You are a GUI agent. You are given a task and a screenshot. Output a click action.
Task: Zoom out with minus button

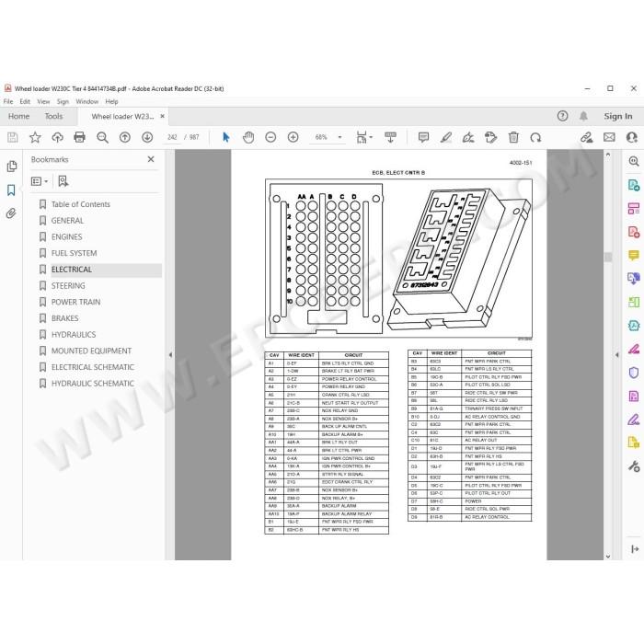click(270, 137)
